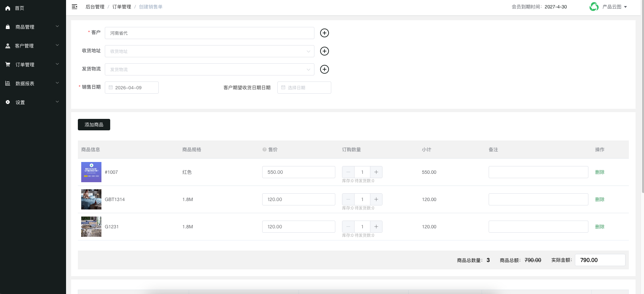
Task: Click 创建销售单 breadcrumb
Action: pyautogui.click(x=151, y=7)
